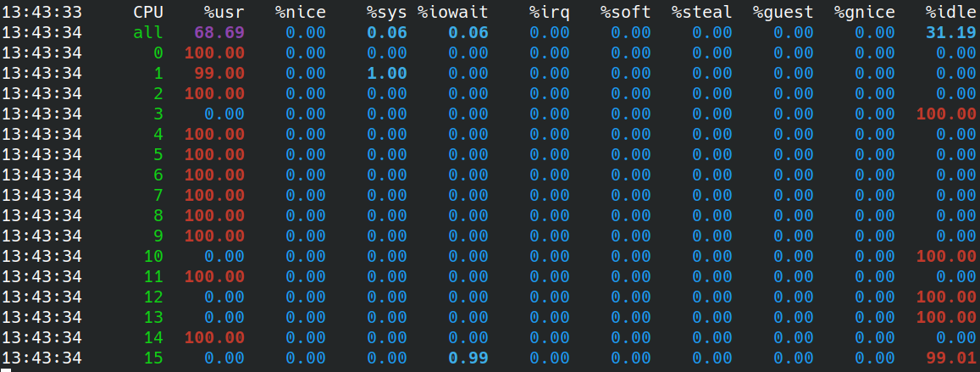Click CPU number 4 label
The width and height of the screenshot is (980, 372).
pos(158,135)
